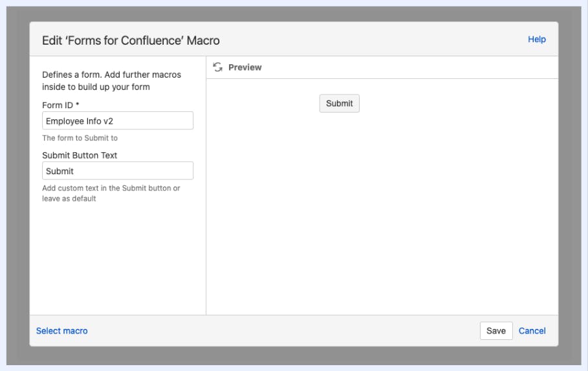Click 'Add custom text in the Submit button' hint
588x371 pixels.
click(x=111, y=193)
